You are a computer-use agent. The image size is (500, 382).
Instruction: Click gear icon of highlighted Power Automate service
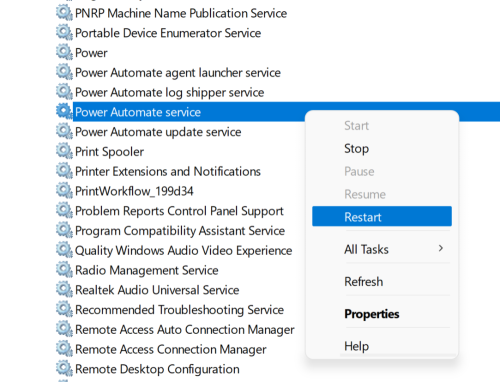(x=64, y=112)
